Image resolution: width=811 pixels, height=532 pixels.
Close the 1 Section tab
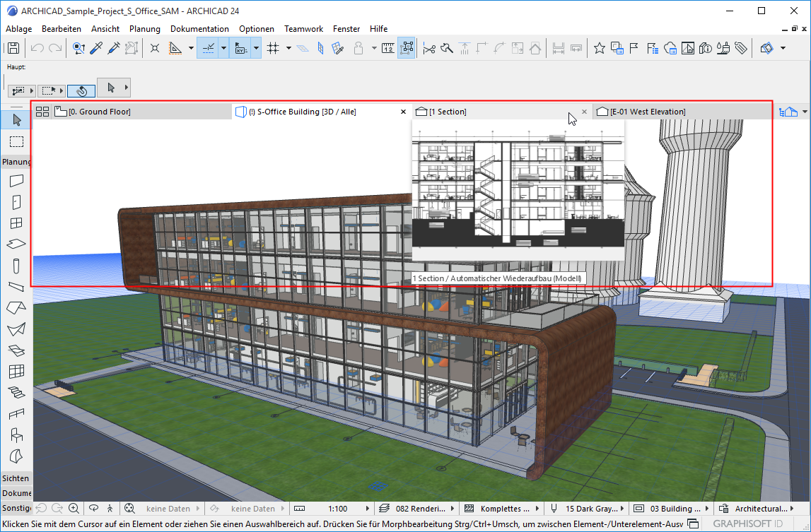coord(584,112)
